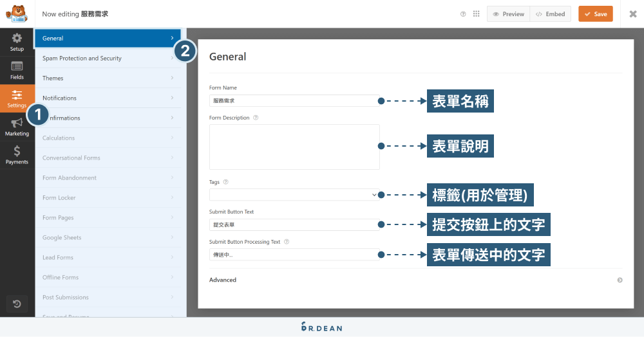Click help icon next to Tags label
The height and width of the screenshot is (337, 644).
pyautogui.click(x=225, y=182)
